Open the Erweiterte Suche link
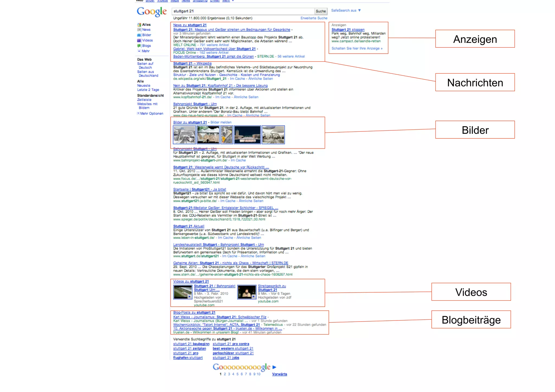Viewport: 555px width, 392px height. (314, 18)
